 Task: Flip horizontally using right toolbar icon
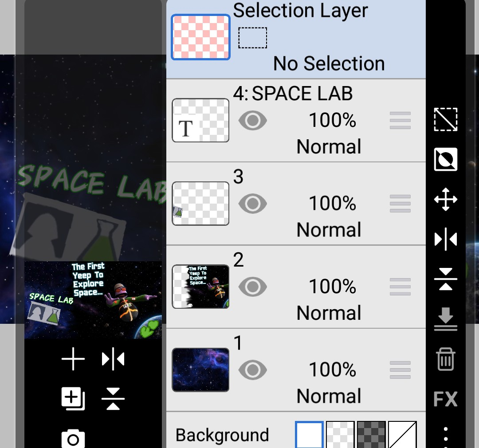(446, 239)
